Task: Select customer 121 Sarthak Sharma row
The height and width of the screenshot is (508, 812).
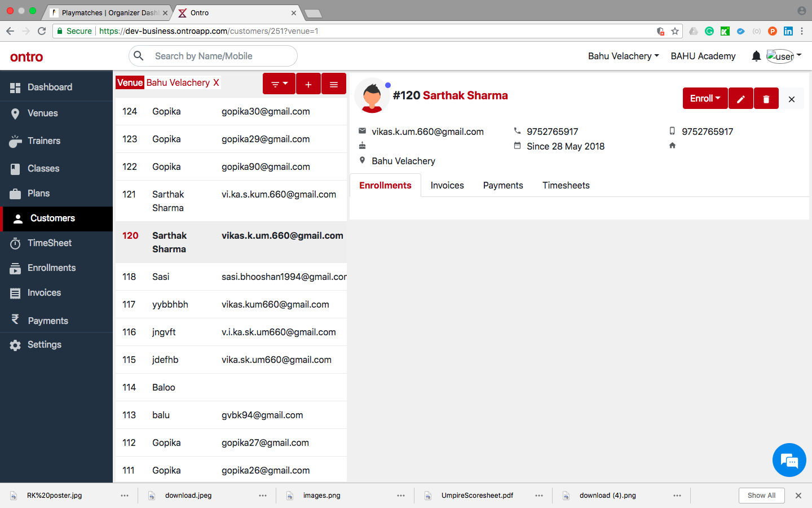Action: point(231,201)
